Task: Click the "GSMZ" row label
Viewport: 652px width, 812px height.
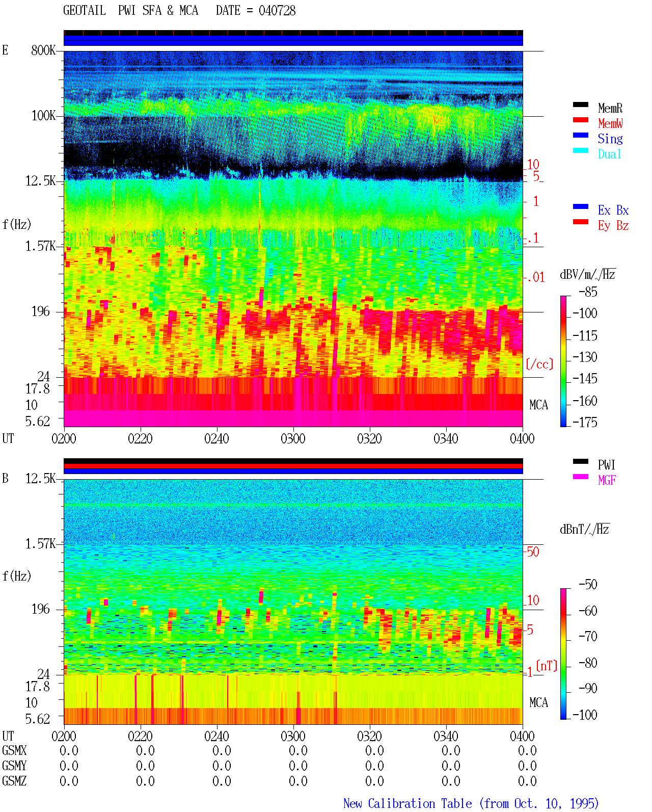Action: click(x=14, y=781)
